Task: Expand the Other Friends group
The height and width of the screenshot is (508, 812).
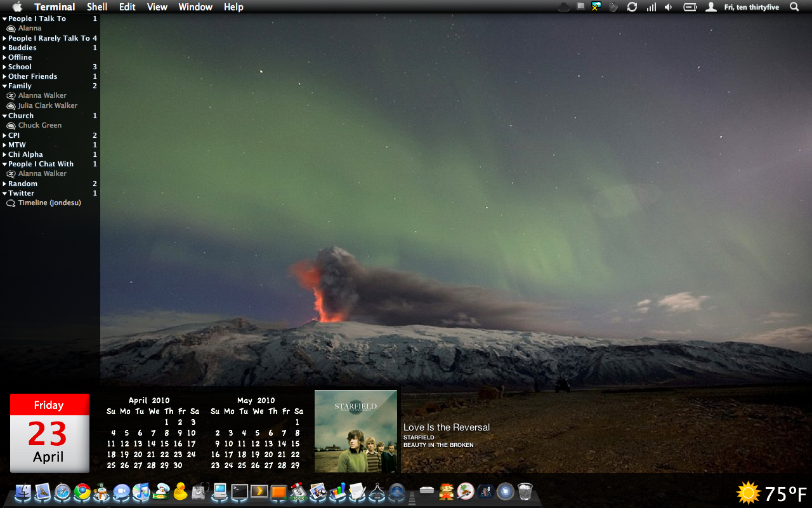Action: coord(4,76)
